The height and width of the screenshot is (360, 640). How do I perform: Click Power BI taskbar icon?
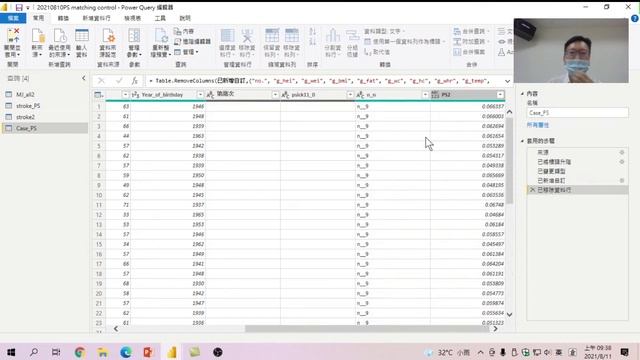click(x=172, y=352)
